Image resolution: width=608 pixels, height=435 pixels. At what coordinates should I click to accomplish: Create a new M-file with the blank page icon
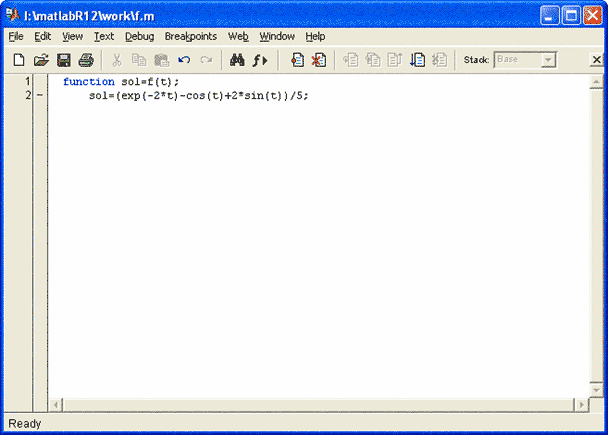point(19,60)
